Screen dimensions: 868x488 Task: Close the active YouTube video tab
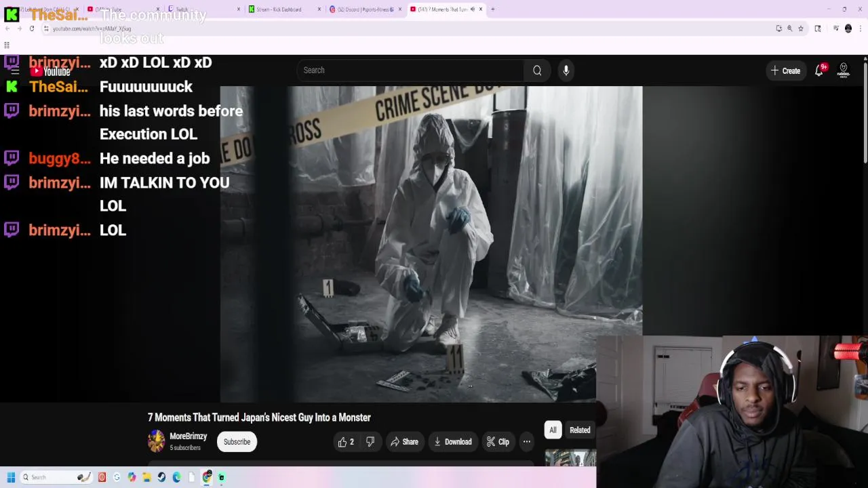pos(481,9)
